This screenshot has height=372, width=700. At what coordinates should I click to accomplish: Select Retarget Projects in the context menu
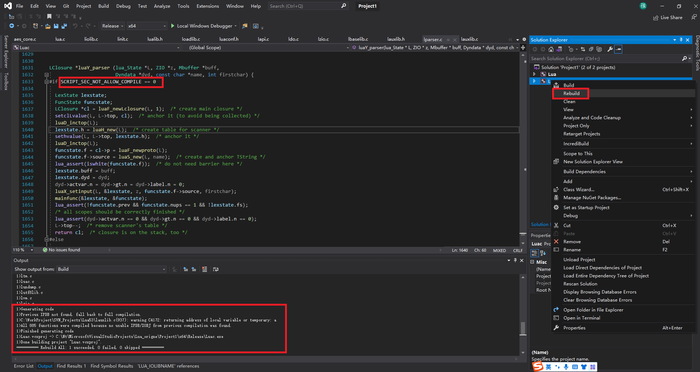tap(581, 134)
